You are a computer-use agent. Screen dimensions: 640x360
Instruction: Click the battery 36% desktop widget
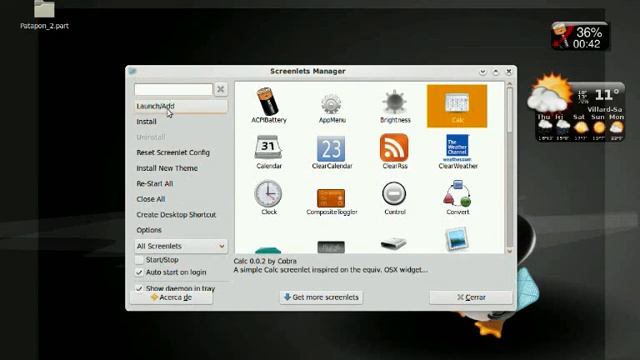(x=580, y=36)
